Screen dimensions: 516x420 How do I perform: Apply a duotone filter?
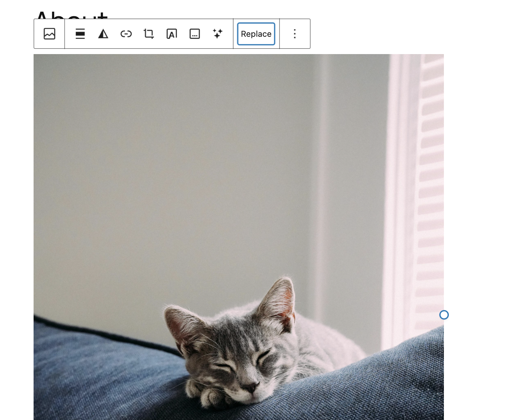103,34
